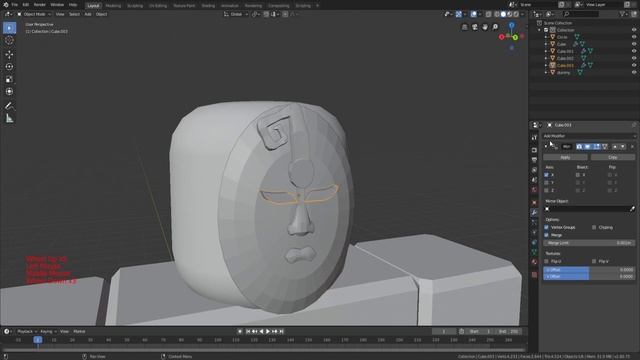Switch to Modeling workspace tab
Viewport: 640px width, 360px height.
click(113, 6)
